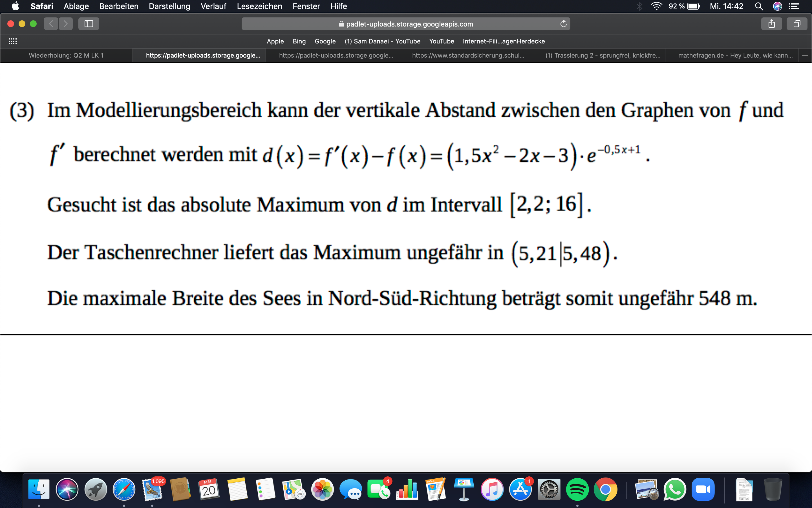Open the Bluetooth status menu

(639, 6)
